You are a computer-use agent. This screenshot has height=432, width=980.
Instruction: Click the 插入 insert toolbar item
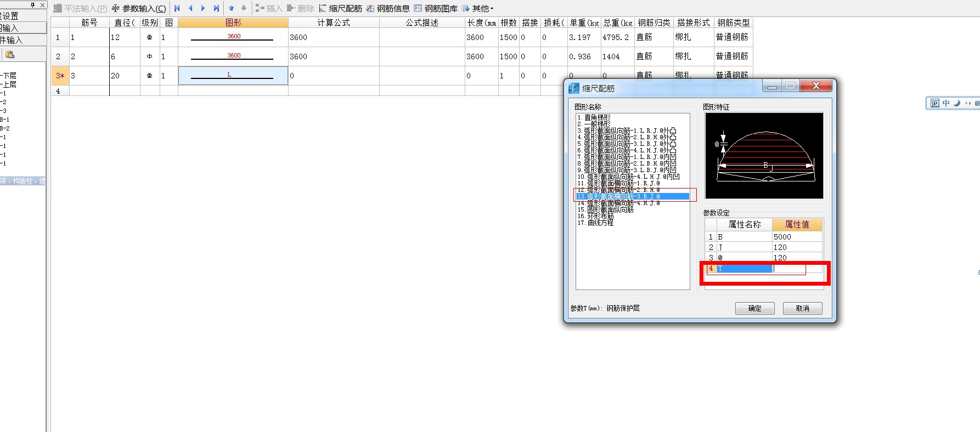pyautogui.click(x=269, y=8)
